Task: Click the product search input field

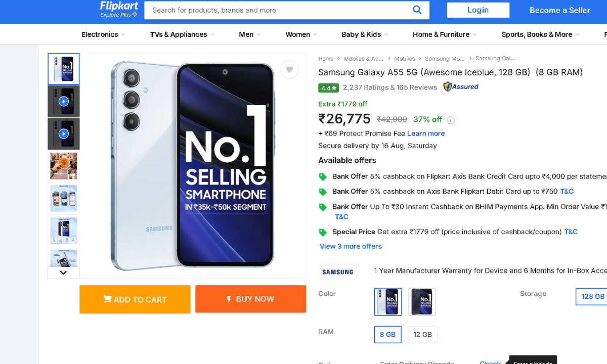Action: pyautogui.click(x=278, y=10)
